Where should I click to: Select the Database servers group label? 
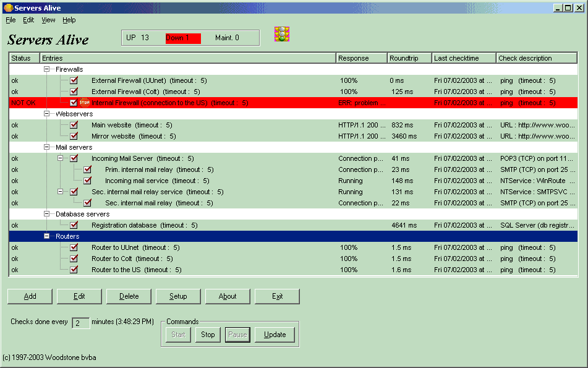(x=82, y=214)
